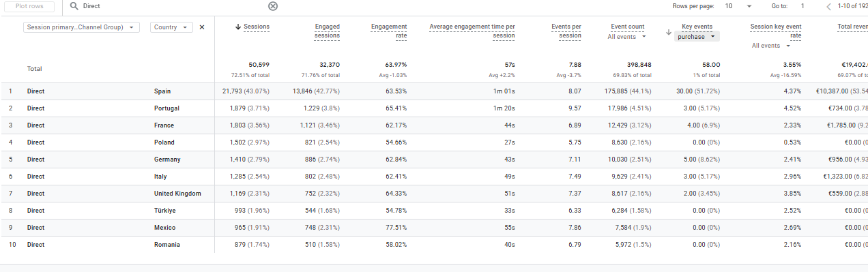Viewport: 868px width, 272px height.
Task: Click the Plot rows button
Action: [x=30, y=6]
